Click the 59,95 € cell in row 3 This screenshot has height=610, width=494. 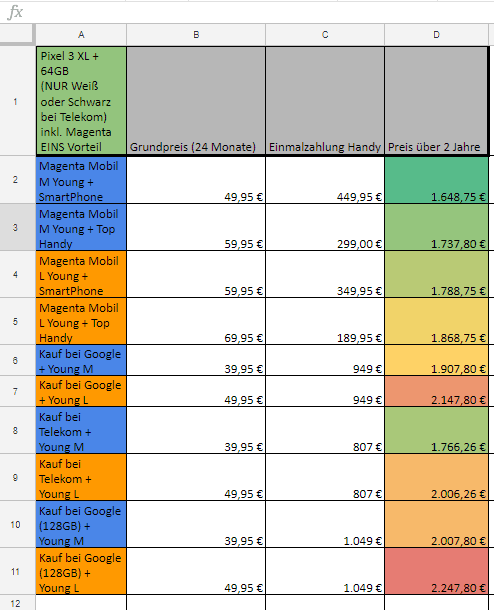click(x=196, y=227)
